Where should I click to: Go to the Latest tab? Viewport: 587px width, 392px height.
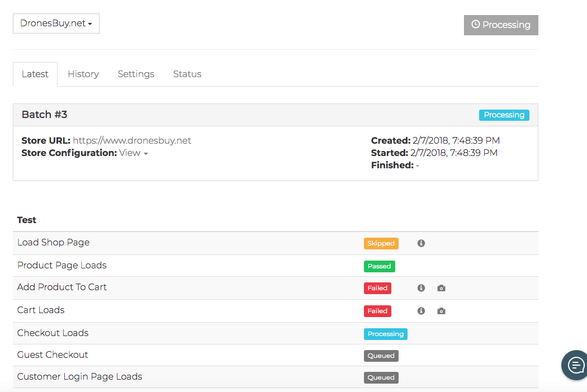(x=35, y=73)
